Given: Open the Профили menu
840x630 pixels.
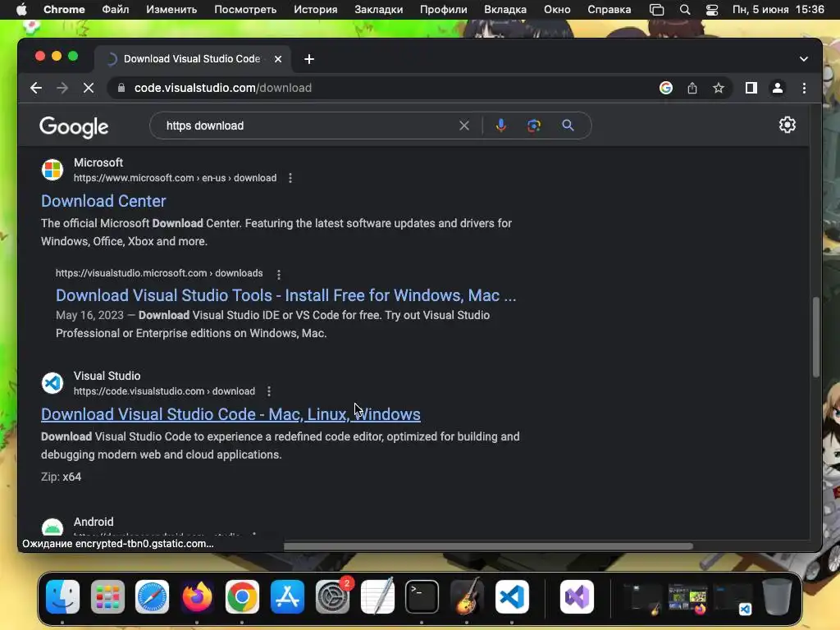Looking at the screenshot, I should 444,10.
